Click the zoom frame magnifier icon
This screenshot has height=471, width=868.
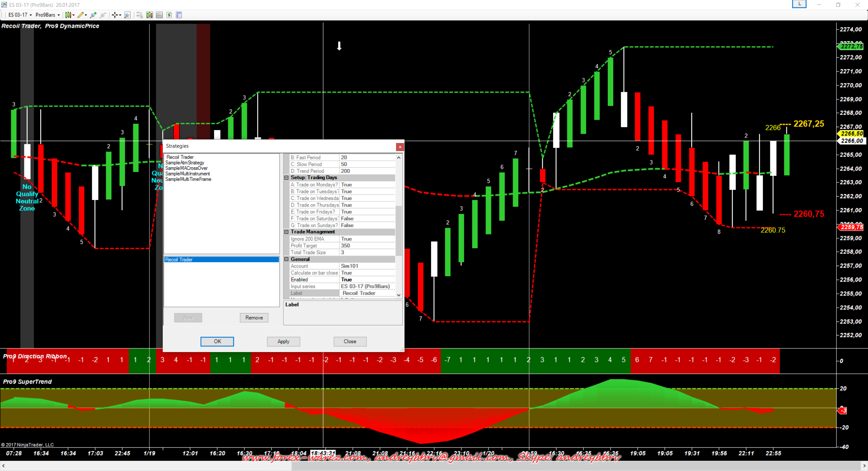[x=127, y=15]
